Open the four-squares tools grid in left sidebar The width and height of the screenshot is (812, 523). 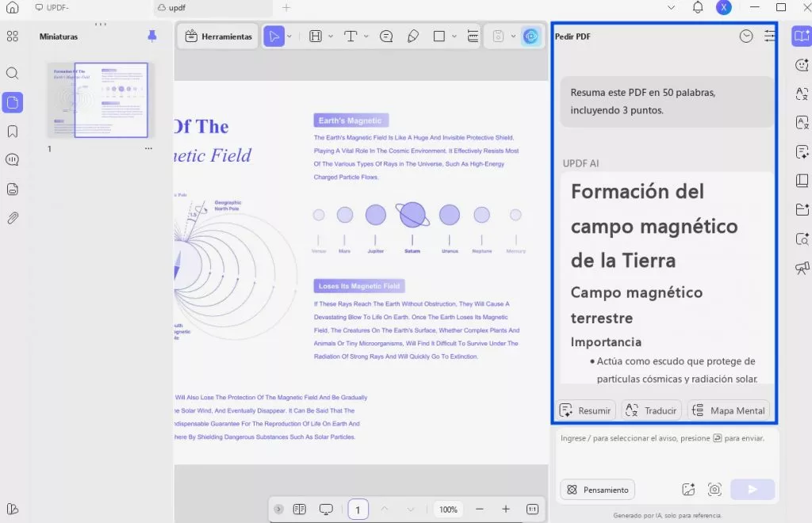[x=13, y=36]
